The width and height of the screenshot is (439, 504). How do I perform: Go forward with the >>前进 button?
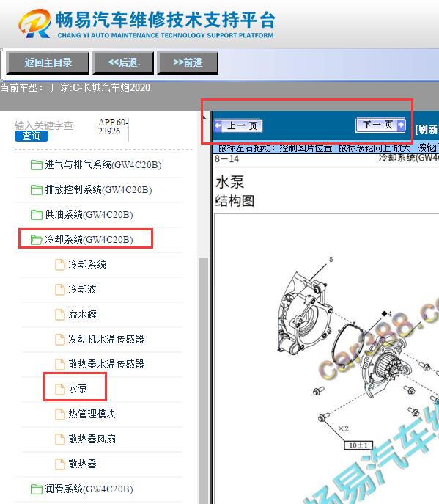pyautogui.click(x=188, y=62)
